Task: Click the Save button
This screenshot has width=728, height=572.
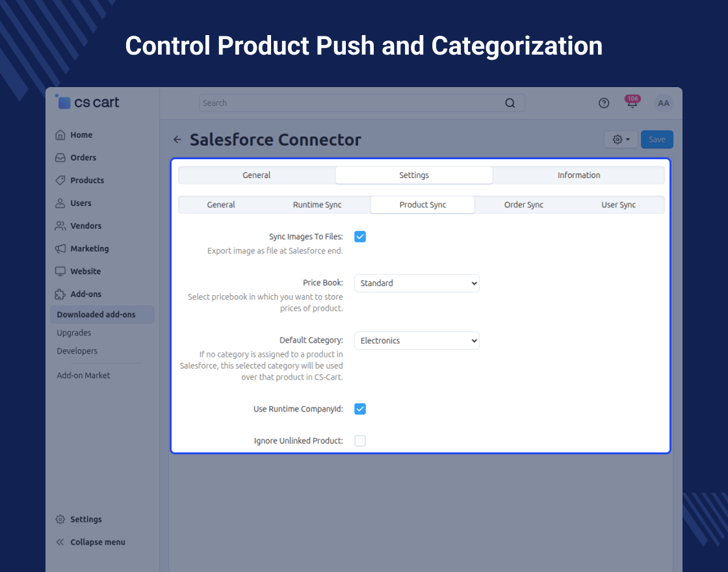Action: pyautogui.click(x=657, y=139)
